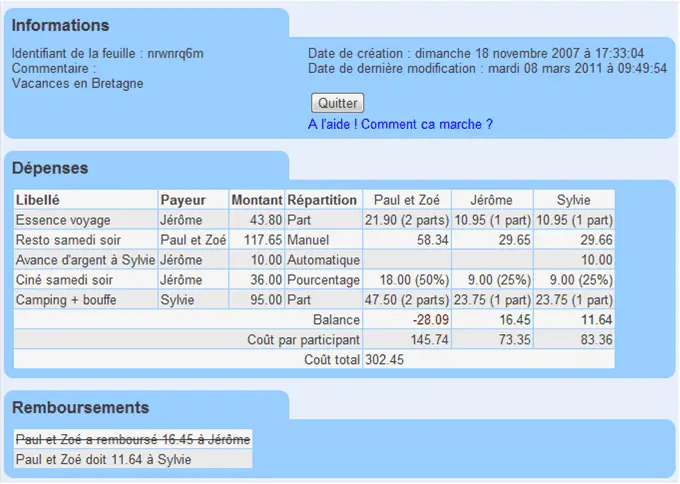This screenshot has width=680, height=484.
Task: Click the 58.34 cell
Action: [407, 240]
